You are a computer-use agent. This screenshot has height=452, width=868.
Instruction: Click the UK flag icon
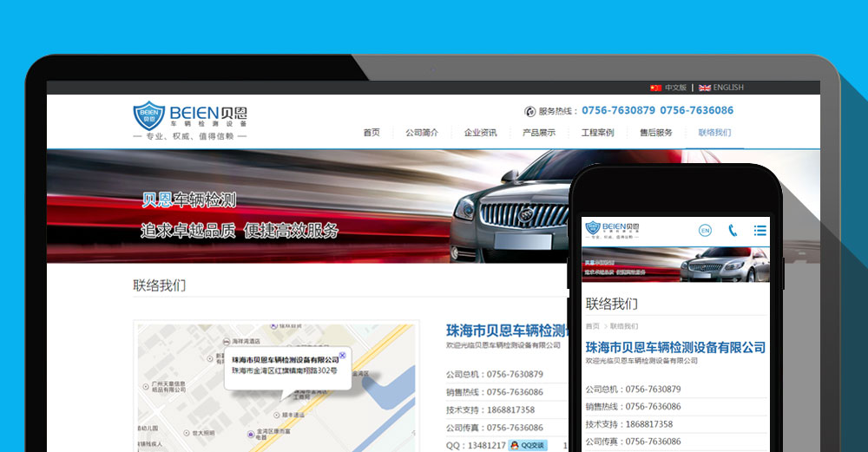tap(705, 88)
